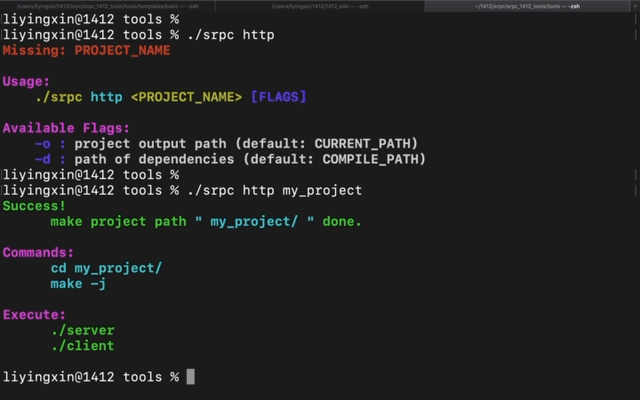Click the './srpc http my_project' command
640x400 pixels.
[275, 191]
